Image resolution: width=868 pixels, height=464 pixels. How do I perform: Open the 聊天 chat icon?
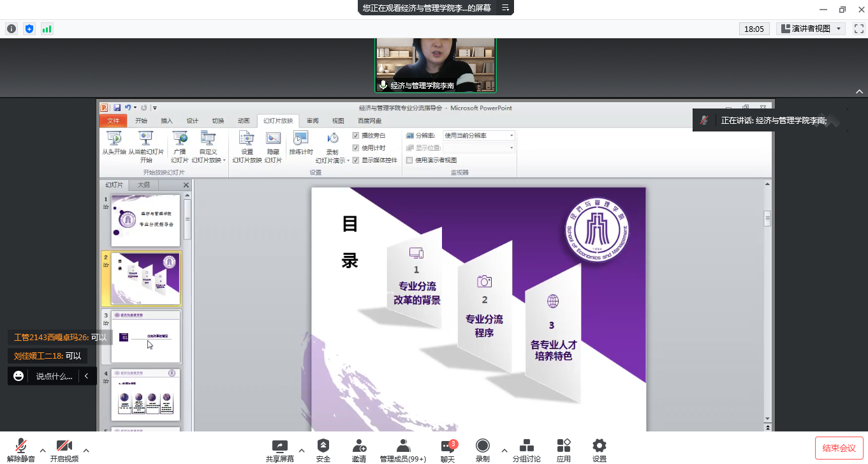coord(447,445)
